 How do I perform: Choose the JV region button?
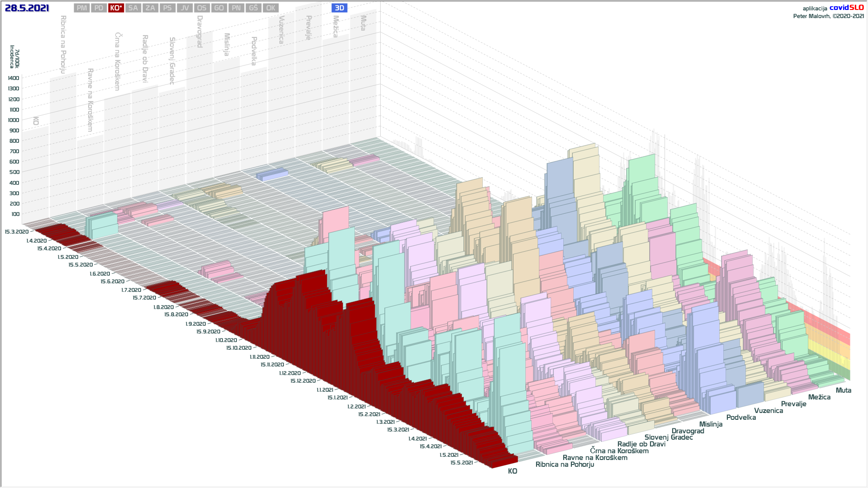184,8
